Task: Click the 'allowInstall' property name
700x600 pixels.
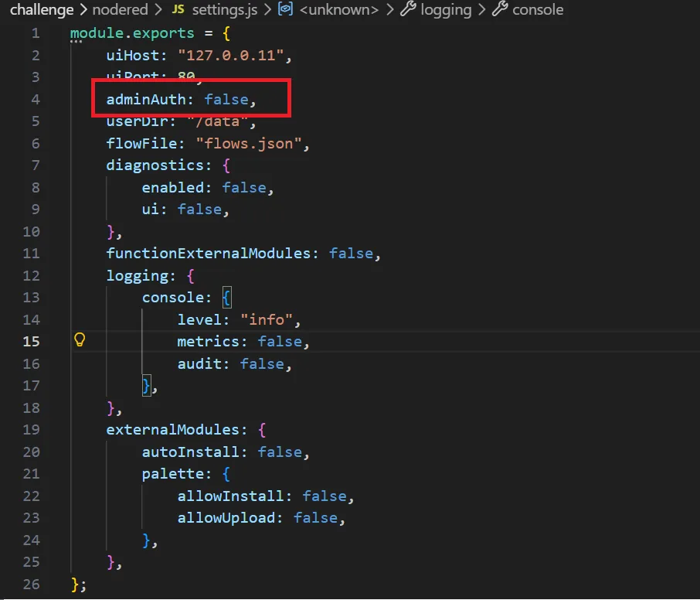Action: tap(231, 496)
